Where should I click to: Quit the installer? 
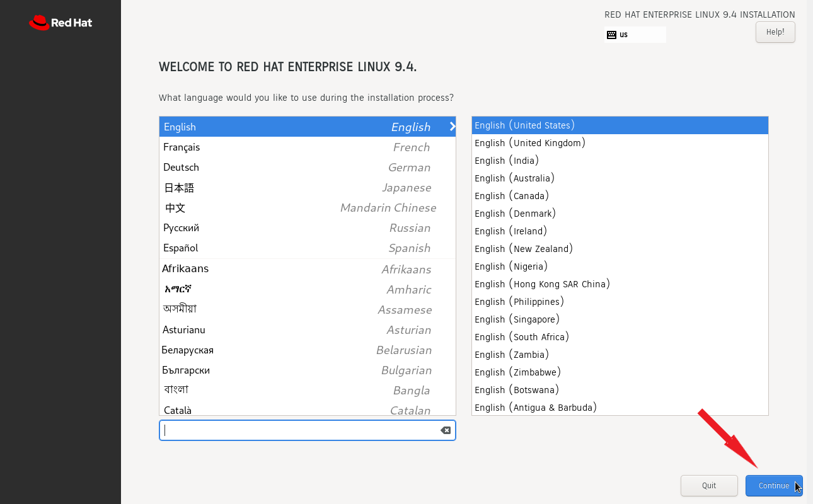pos(709,485)
